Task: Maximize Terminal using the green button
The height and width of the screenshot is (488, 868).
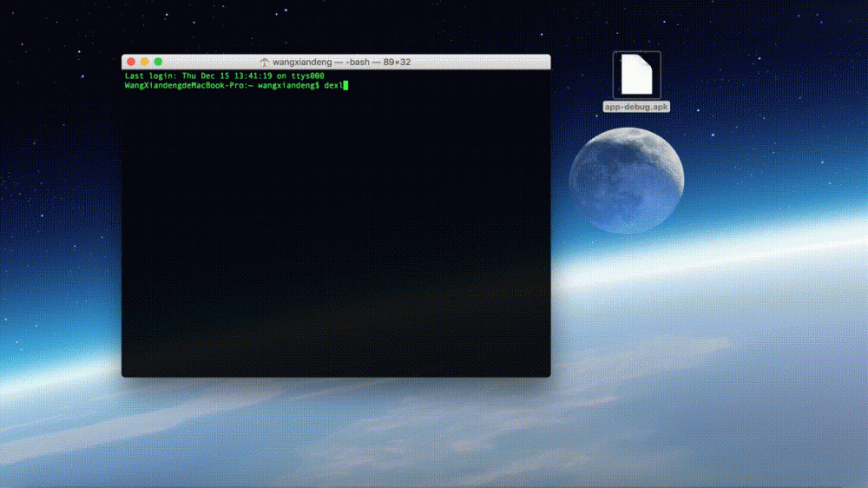Action: point(158,62)
